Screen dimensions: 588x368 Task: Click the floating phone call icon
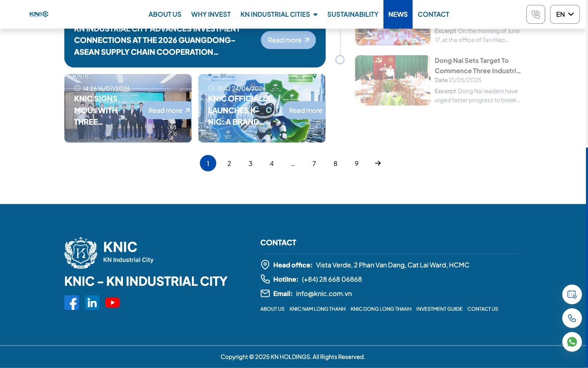pos(572,318)
